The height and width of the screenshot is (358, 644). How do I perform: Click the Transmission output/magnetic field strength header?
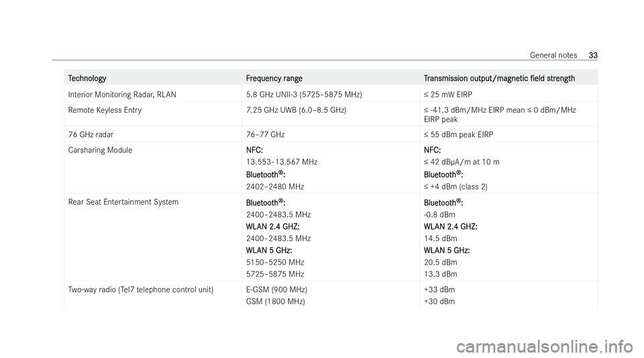coord(499,78)
